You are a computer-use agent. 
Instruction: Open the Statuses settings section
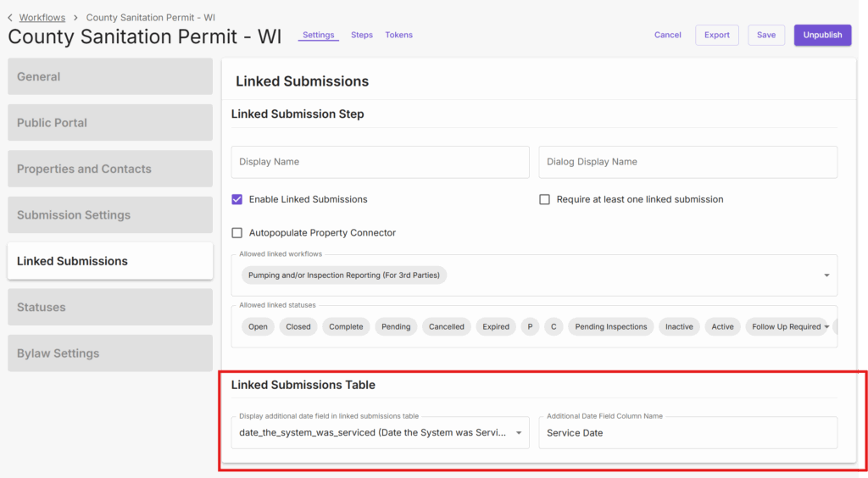[110, 307]
